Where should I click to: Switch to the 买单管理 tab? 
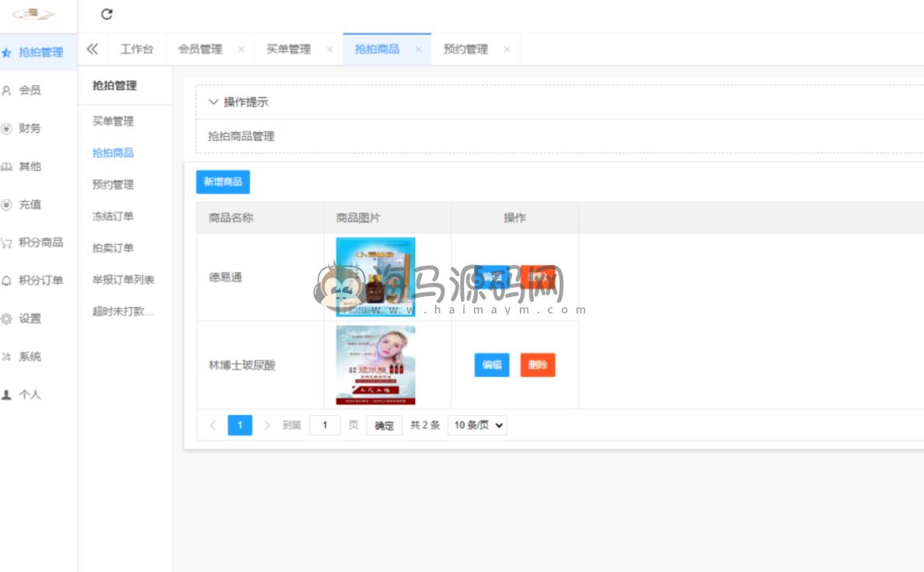pos(288,50)
